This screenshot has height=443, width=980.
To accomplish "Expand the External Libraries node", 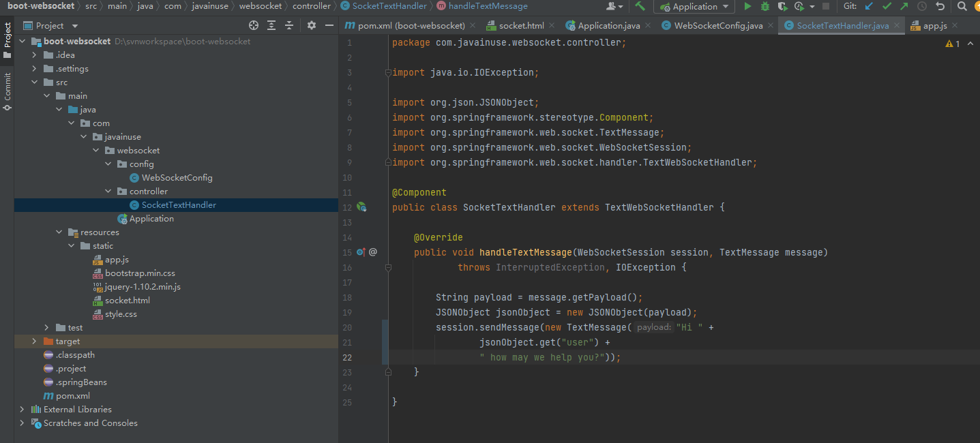I will 22,410.
